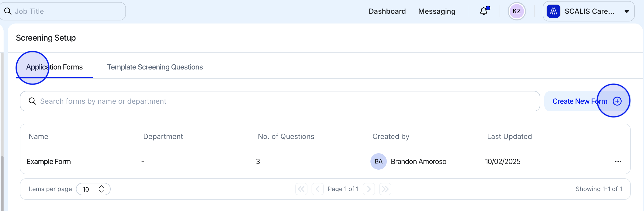Select the Application Forms tab
Screen dimensions: 644x211
click(54, 67)
